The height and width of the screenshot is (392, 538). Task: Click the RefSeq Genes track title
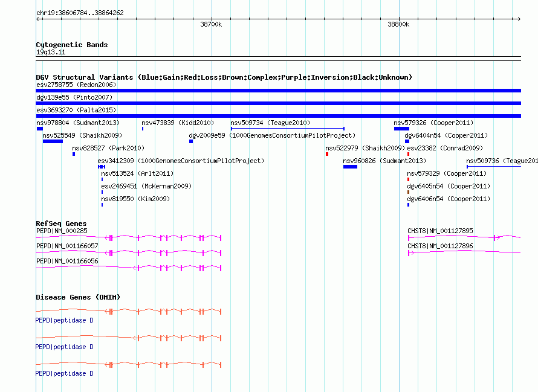[x=61, y=223]
